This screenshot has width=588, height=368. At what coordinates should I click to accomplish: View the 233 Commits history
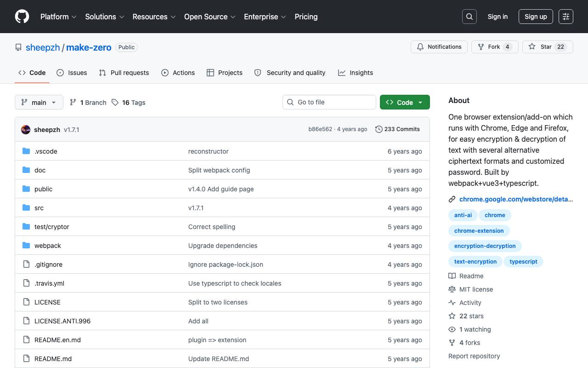click(397, 129)
